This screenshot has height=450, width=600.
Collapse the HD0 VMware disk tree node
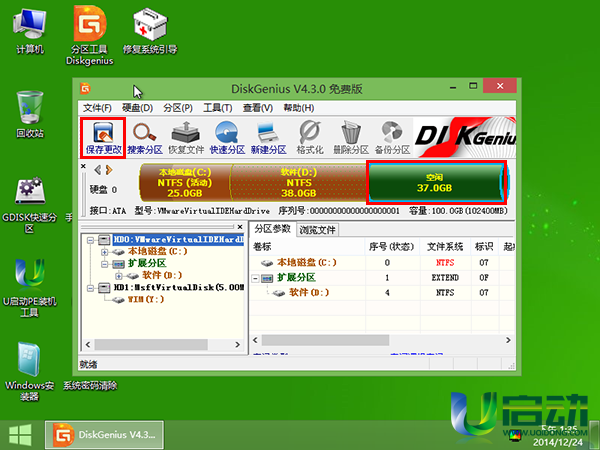tap(91, 240)
